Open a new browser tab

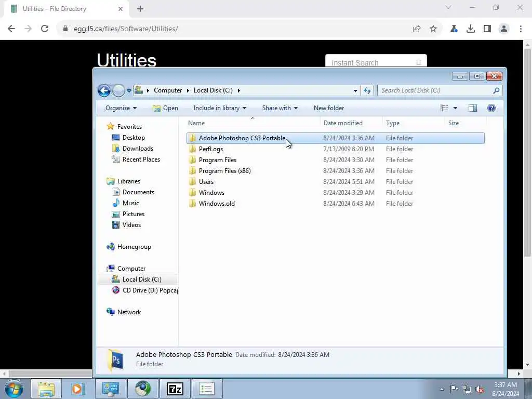pos(140,9)
